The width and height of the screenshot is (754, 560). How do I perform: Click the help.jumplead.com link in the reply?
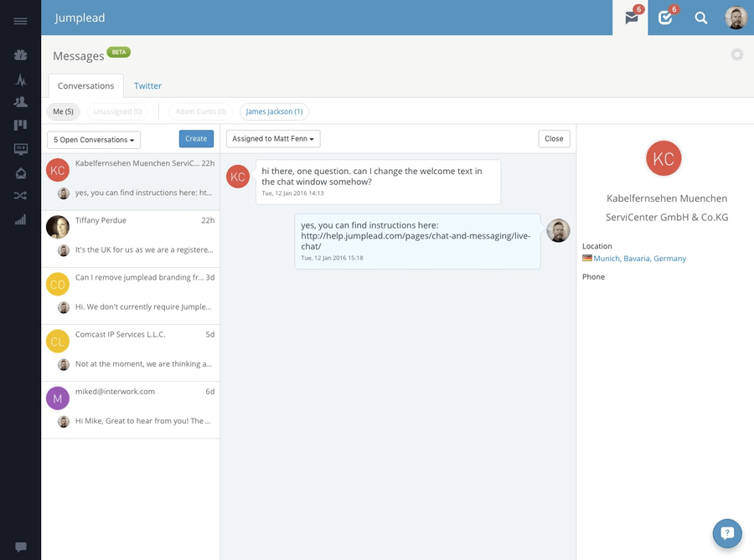point(416,241)
